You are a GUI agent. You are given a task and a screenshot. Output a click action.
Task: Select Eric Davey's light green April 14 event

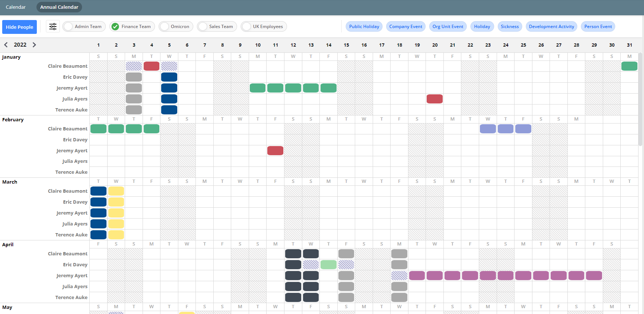click(329, 265)
